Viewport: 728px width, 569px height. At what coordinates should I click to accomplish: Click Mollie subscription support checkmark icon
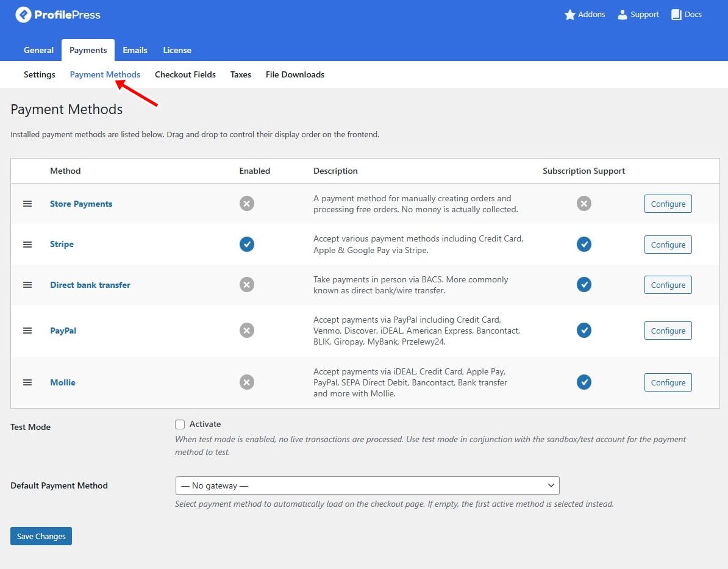(583, 382)
